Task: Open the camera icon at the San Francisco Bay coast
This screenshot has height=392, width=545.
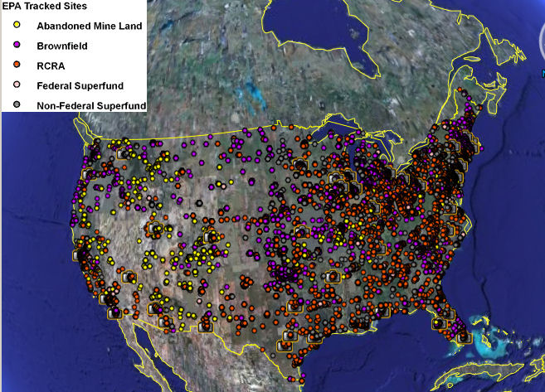Action: pos(80,255)
